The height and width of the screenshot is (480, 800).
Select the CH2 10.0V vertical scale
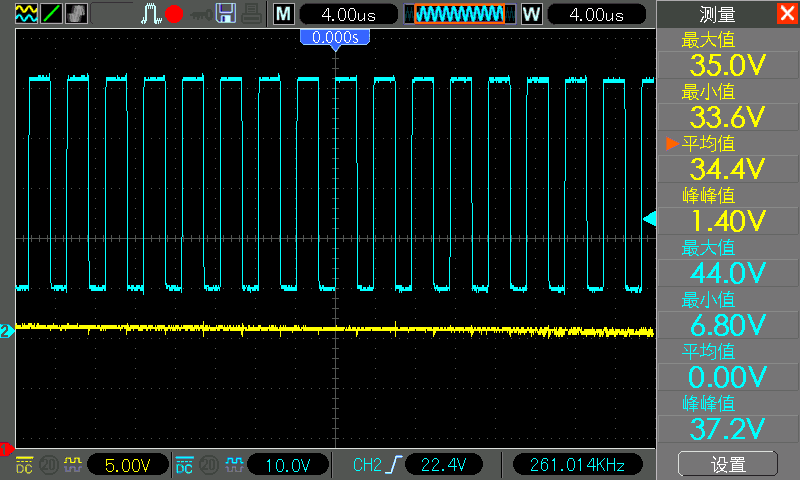[288, 465]
